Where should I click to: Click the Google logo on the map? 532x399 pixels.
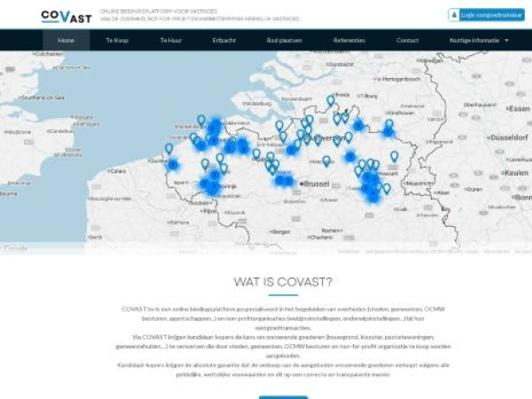click(x=15, y=248)
